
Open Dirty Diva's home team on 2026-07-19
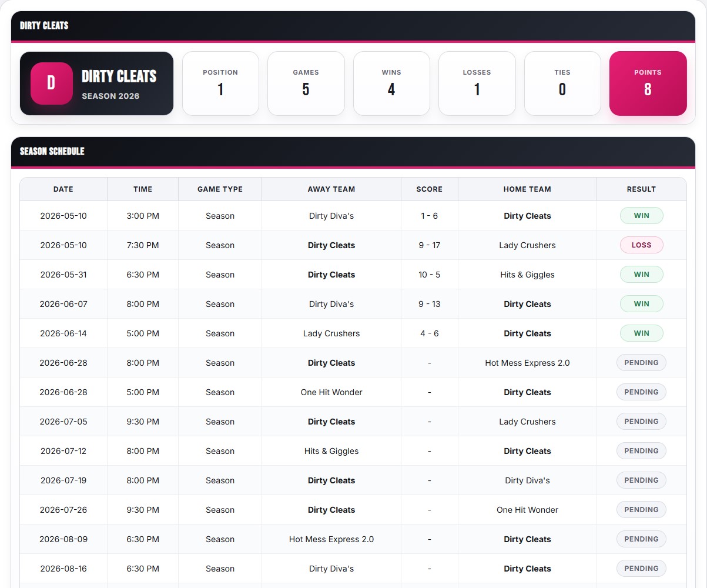[527, 480]
